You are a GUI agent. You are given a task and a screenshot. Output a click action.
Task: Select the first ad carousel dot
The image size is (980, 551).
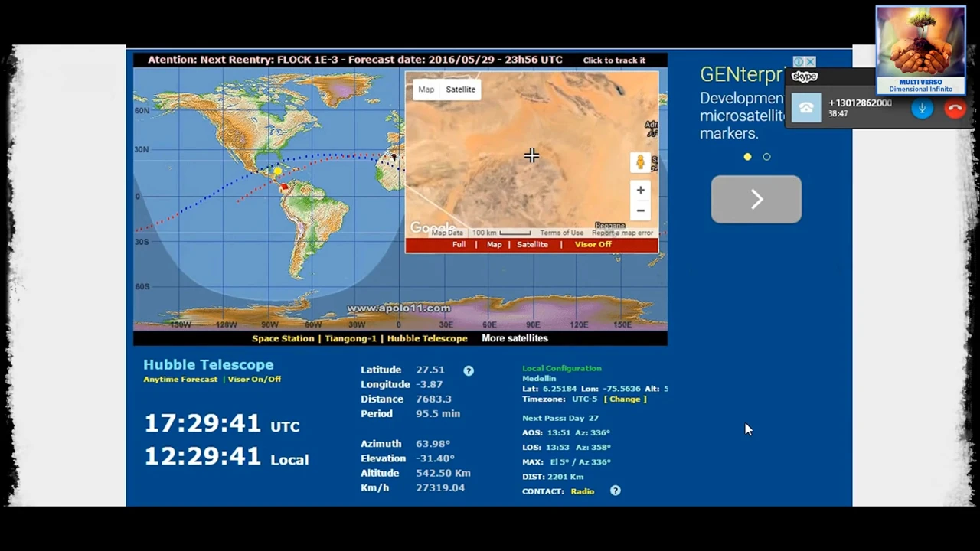[748, 157]
